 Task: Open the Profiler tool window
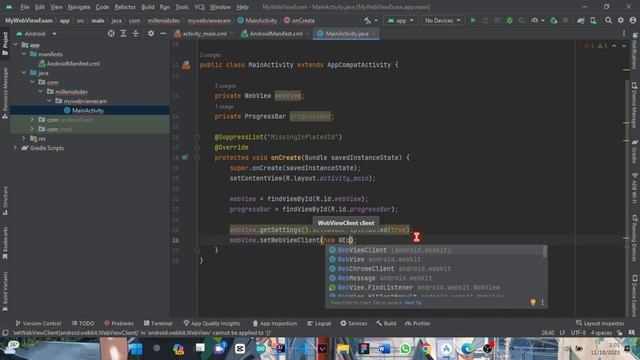point(418,323)
